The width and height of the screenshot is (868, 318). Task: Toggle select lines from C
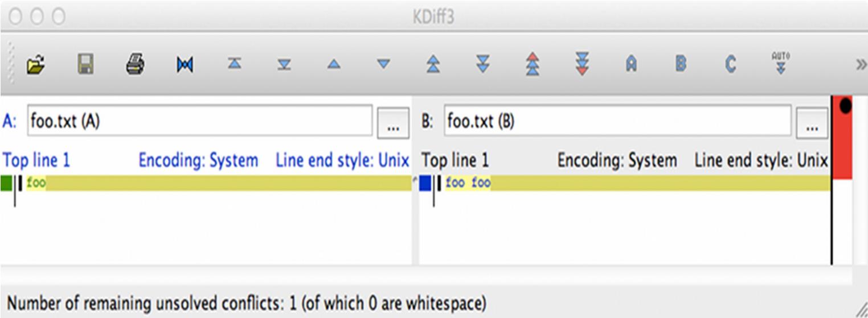(730, 65)
